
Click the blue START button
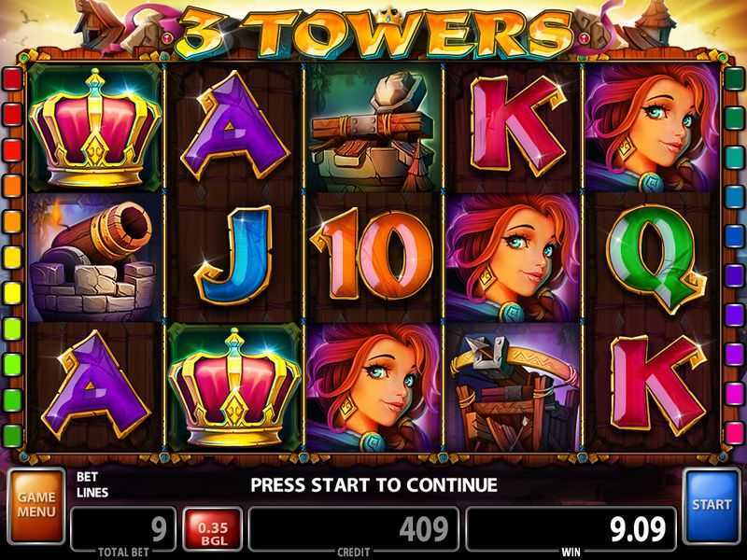[712, 506]
